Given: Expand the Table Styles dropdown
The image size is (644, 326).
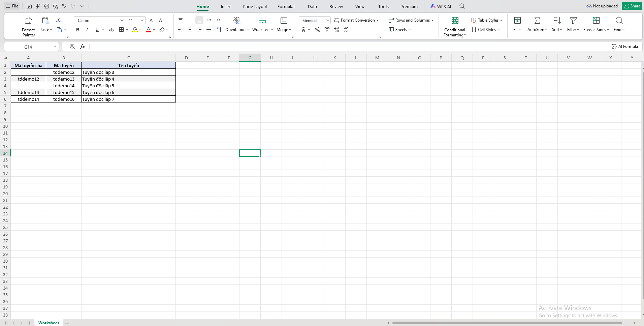Looking at the screenshot, I should pos(501,20).
